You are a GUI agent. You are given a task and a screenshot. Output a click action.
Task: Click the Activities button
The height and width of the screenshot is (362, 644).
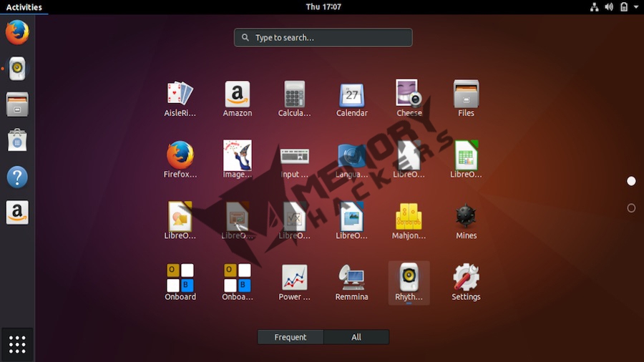pyautogui.click(x=24, y=7)
